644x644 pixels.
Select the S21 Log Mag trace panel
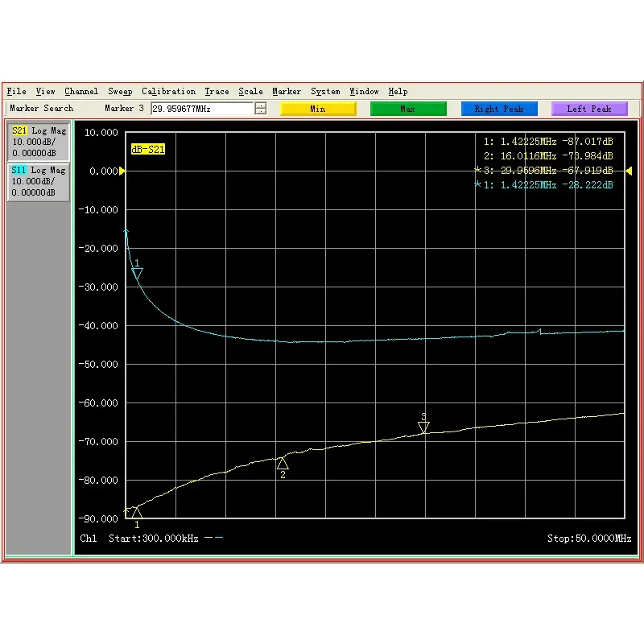(x=37, y=140)
